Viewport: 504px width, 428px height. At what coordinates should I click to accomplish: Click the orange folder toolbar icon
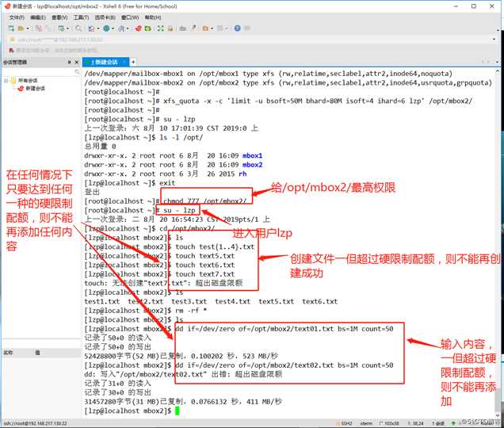(205, 29)
